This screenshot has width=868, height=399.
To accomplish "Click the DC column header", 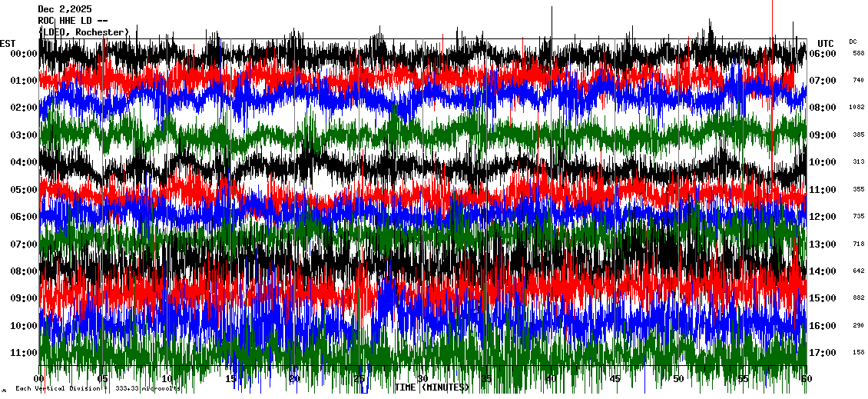I will click(853, 42).
